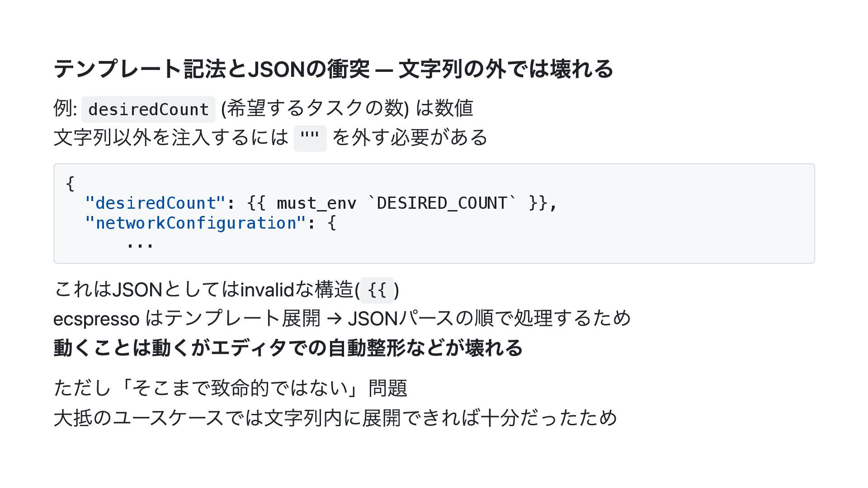868x488 pixels.
Task: Click must_env in the code block
Action: [x=316, y=203]
